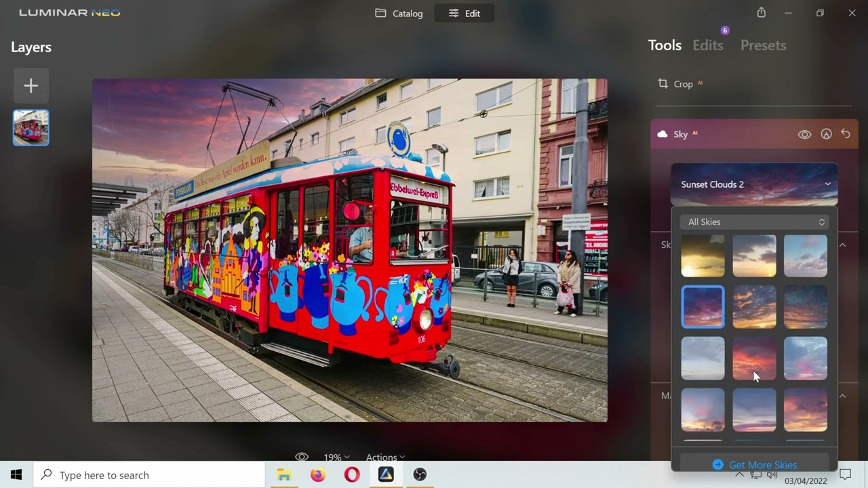This screenshot has height=488, width=868.
Task: Click the Windows Start button
Action: 16,475
